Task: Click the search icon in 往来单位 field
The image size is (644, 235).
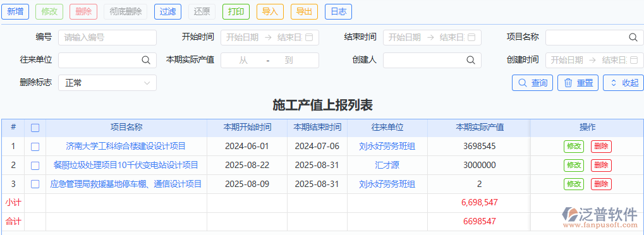Action: click(x=146, y=60)
